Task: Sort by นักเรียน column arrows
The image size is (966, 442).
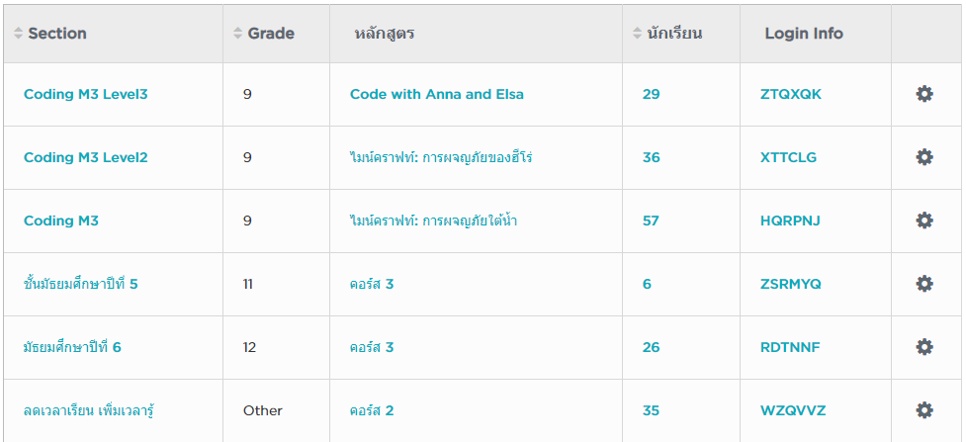Action: click(x=637, y=33)
